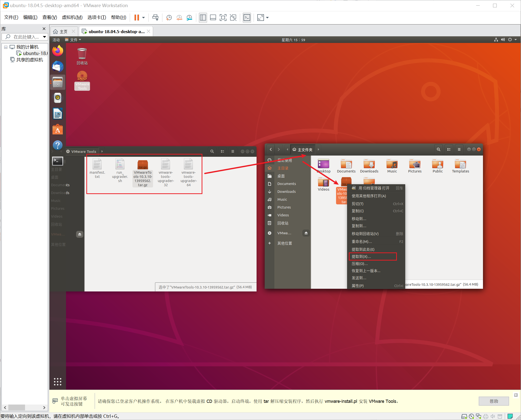
Task: Open the snapshot manager icon
Action: pos(189,18)
